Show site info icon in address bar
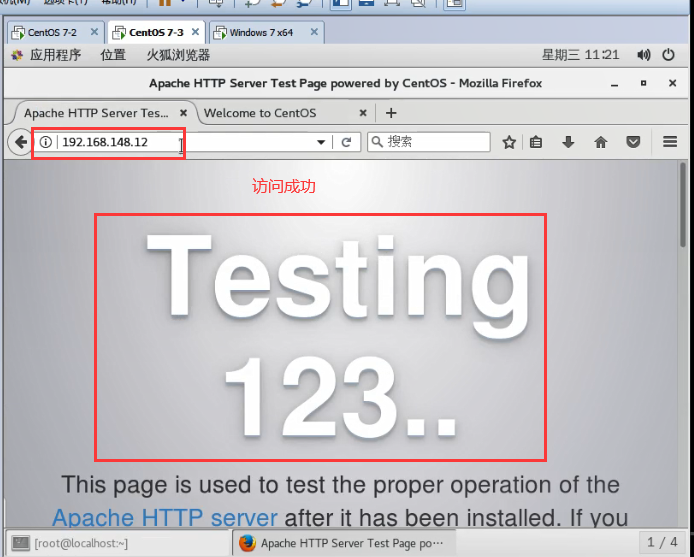The width and height of the screenshot is (694, 557). click(x=46, y=142)
